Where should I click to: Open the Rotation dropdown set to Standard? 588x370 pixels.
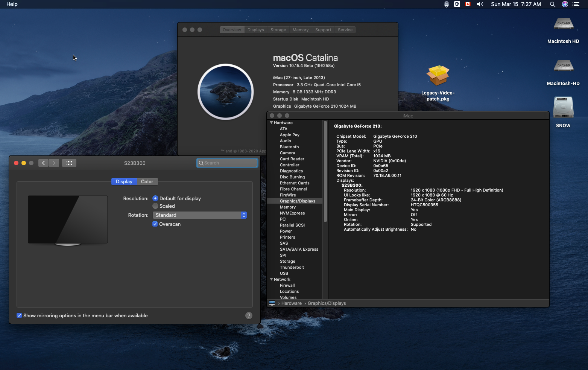[200, 215]
